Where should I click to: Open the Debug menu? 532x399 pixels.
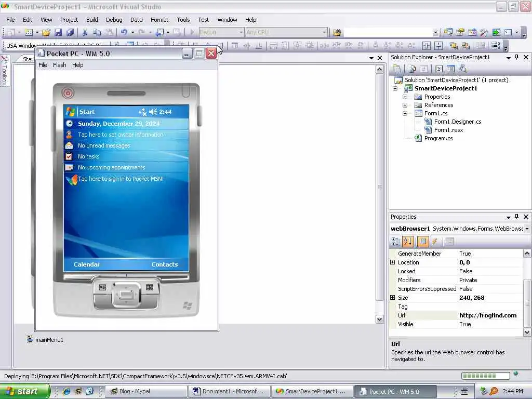pyautogui.click(x=114, y=20)
